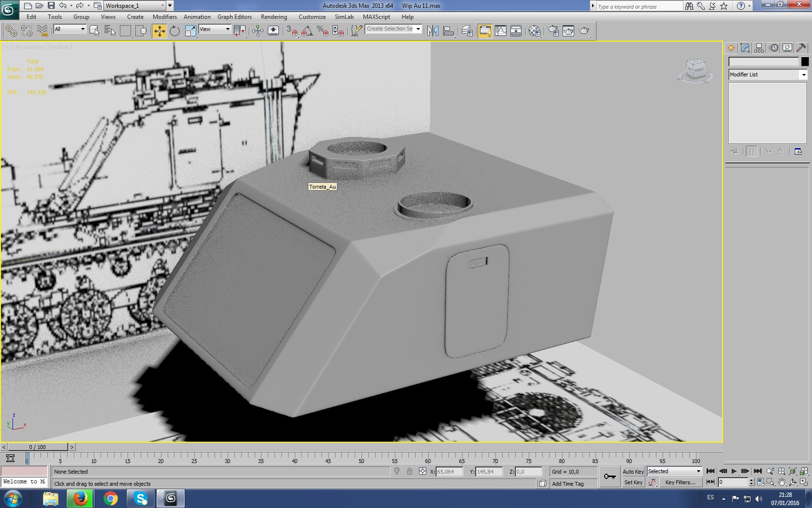Click Zoom Extents in viewport navigation
The height and width of the screenshot is (508, 812).
[x=793, y=472]
